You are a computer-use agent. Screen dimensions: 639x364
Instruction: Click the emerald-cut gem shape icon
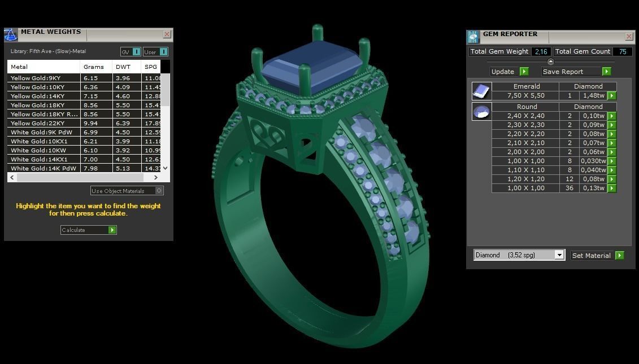482,91
